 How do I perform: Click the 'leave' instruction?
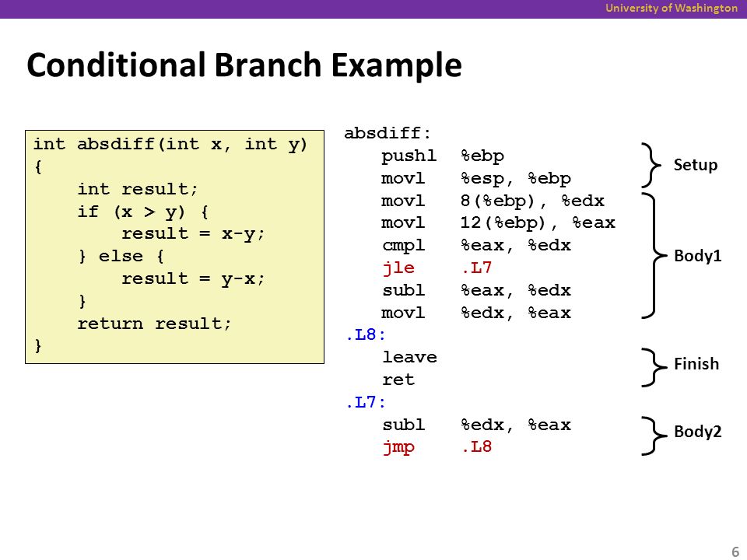pyautogui.click(x=410, y=357)
